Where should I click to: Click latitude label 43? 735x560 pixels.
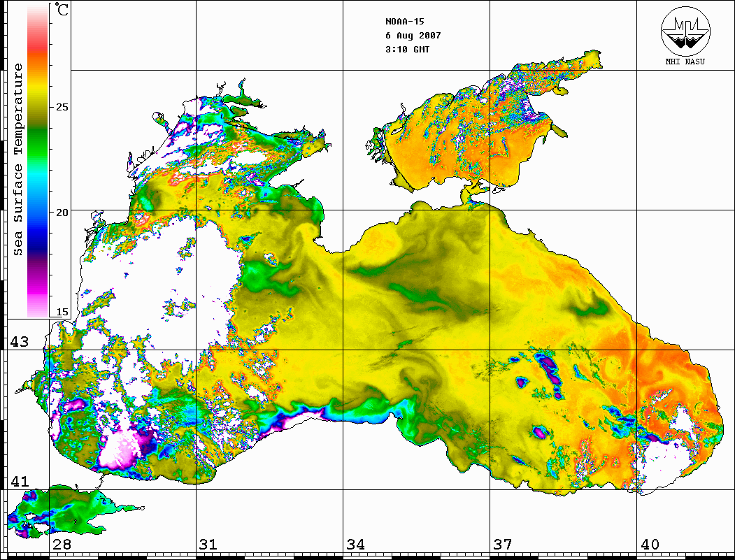[20, 342]
